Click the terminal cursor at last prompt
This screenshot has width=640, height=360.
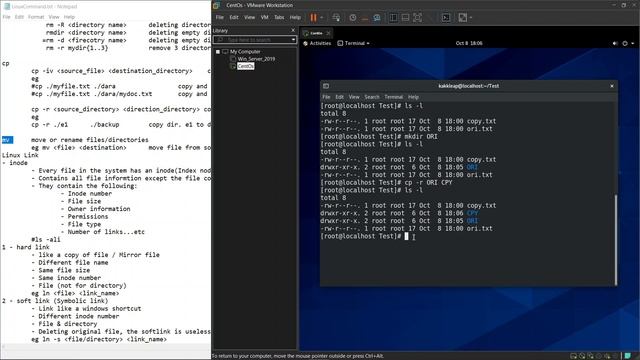tap(406, 236)
